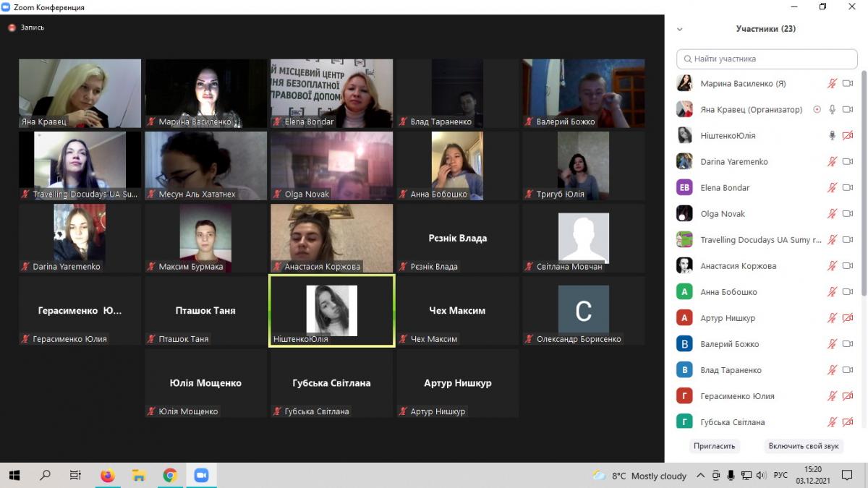The width and height of the screenshot is (868, 488).
Task: Show hidden system tray icons
Action: point(700,476)
